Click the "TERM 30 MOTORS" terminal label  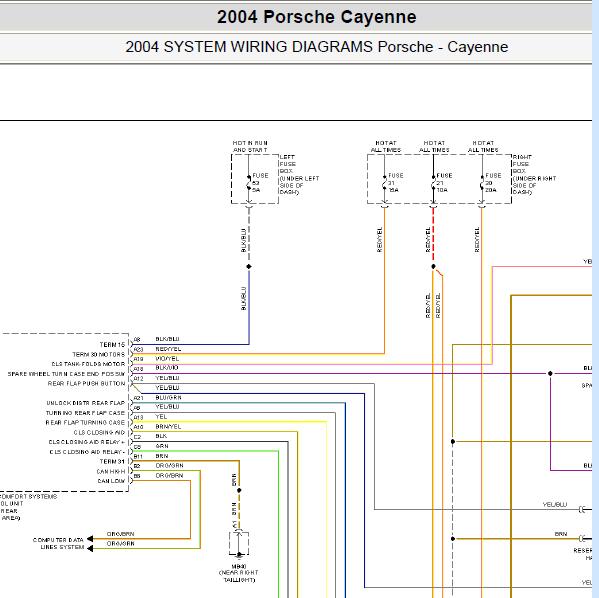pyautogui.click(x=99, y=355)
